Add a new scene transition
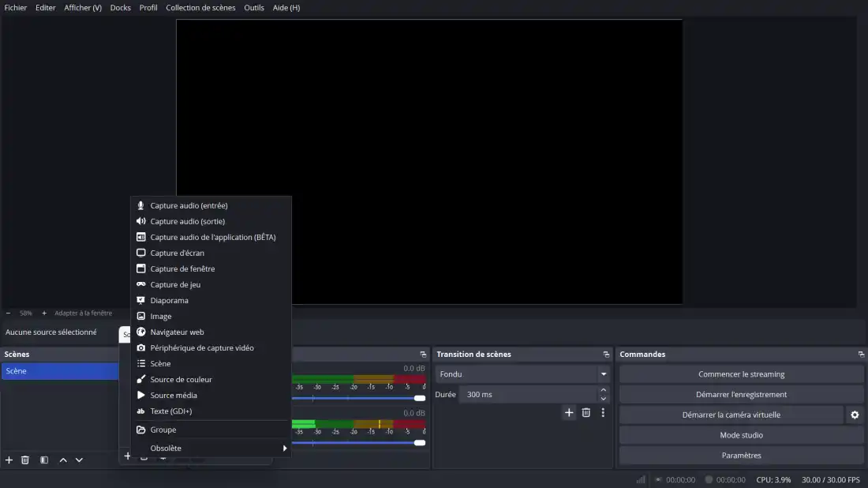 coord(569,412)
